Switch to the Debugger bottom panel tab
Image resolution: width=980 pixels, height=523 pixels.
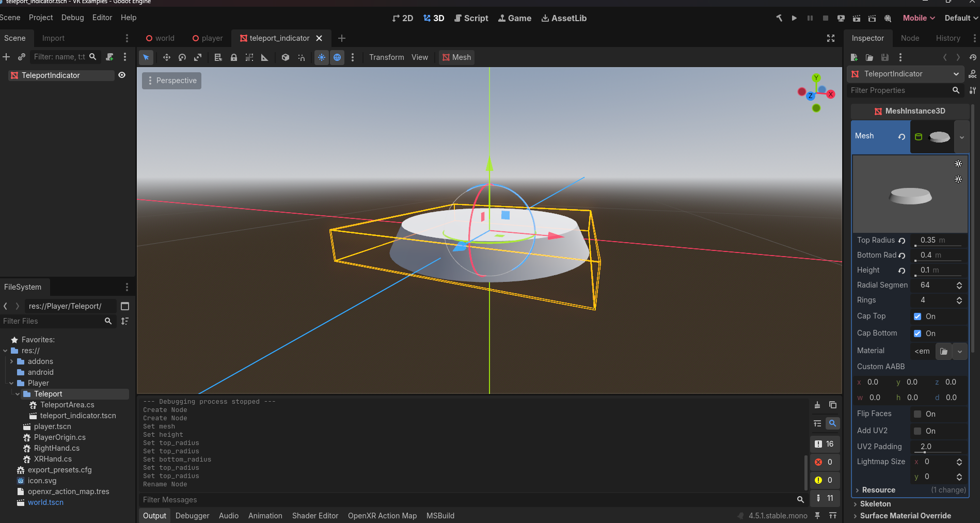click(x=192, y=516)
